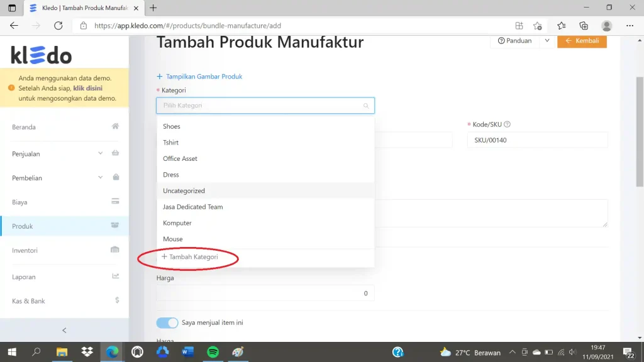Click the Penjualan basket icon
The width and height of the screenshot is (644, 362).
tap(116, 153)
